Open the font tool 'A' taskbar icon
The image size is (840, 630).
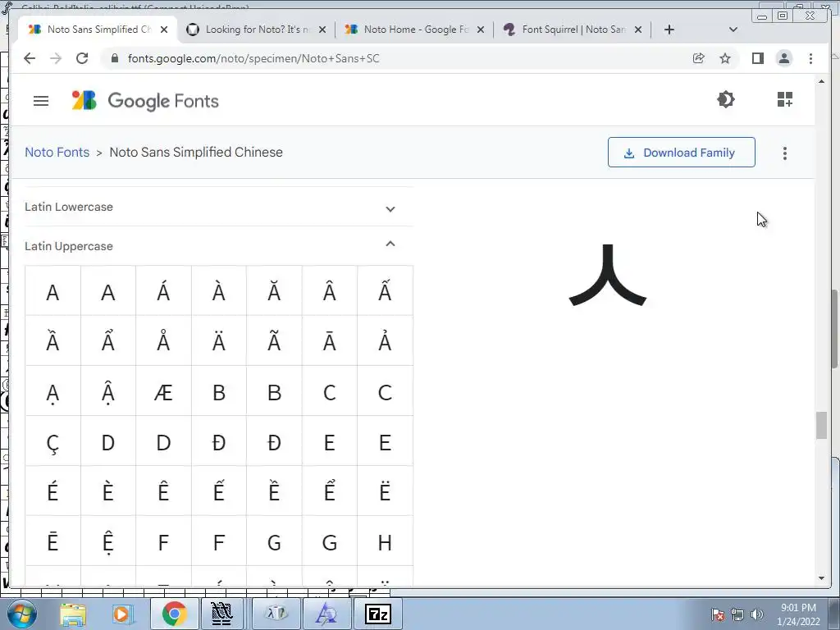(x=326, y=614)
